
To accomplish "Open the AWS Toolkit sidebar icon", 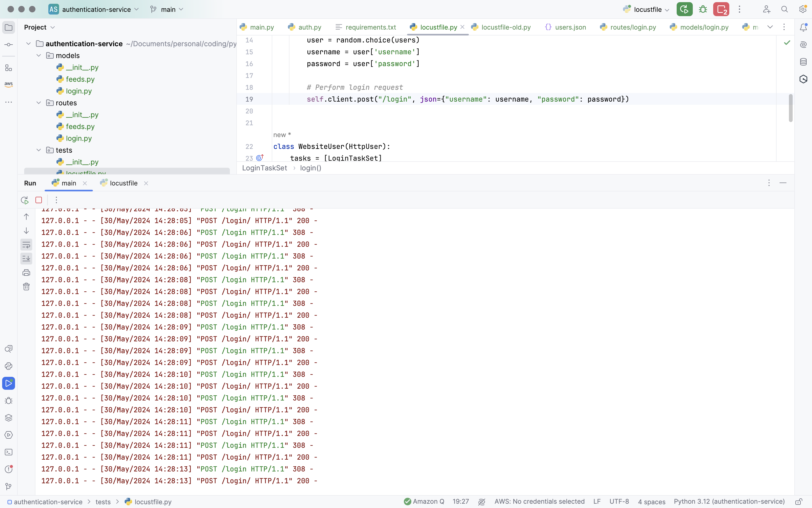I will (x=9, y=84).
